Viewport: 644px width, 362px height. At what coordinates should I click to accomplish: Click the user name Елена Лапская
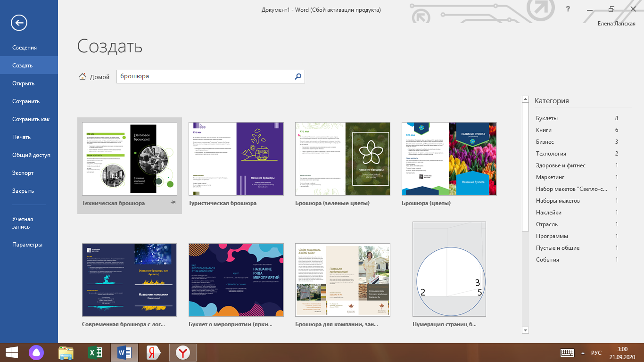click(616, 24)
